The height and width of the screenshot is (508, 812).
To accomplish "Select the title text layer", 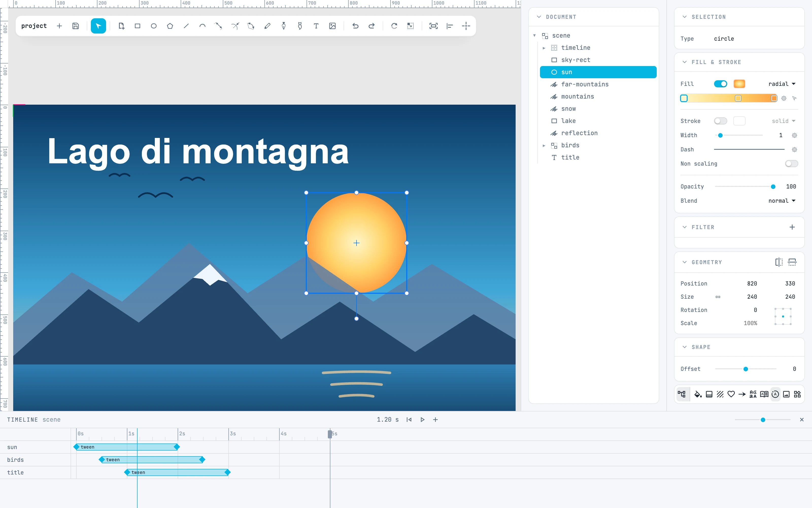I will tap(598, 157).
